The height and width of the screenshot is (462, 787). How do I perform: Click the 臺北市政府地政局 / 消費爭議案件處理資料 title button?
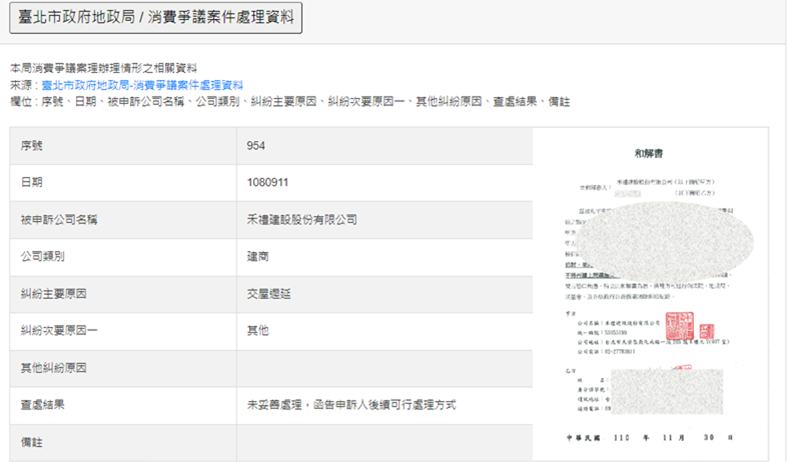click(155, 19)
